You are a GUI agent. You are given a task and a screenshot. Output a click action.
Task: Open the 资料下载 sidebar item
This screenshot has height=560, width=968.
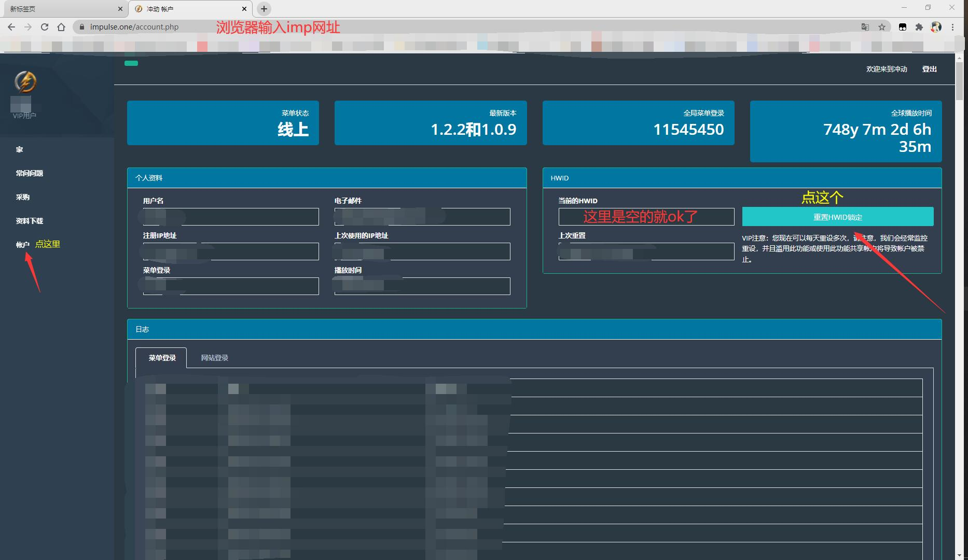click(x=30, y=221)
